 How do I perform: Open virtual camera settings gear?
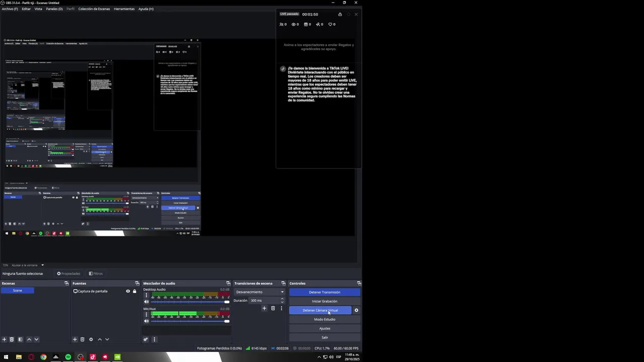(x=356, y=310)
